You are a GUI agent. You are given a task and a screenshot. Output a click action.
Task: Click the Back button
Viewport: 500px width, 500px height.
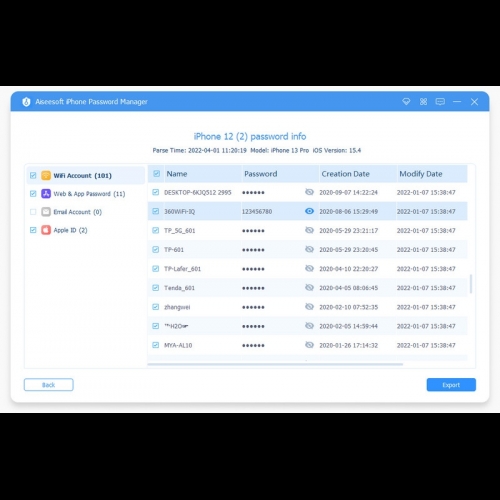[x=49, y=385]
